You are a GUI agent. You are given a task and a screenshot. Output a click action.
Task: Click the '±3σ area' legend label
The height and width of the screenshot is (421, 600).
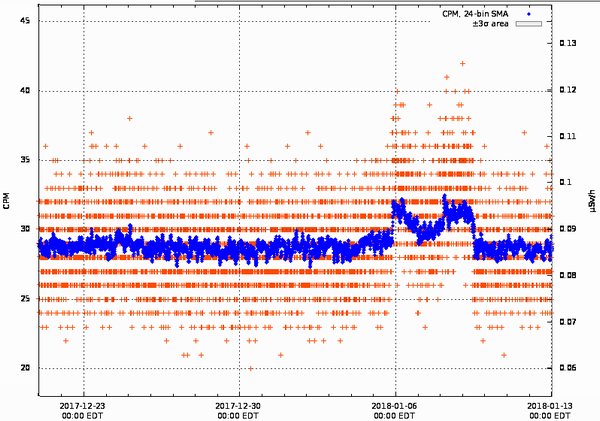click(x=490, y=24)
